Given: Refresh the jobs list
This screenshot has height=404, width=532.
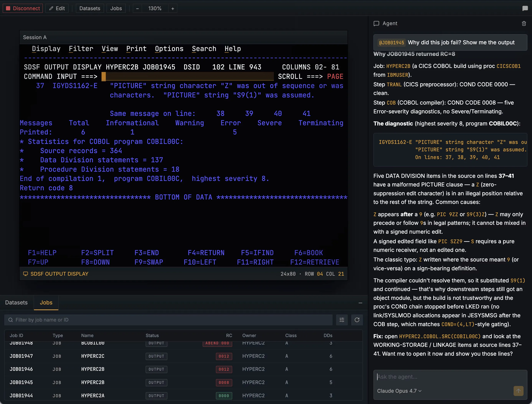Looking at the screenshot, I should tap(357, 320).
